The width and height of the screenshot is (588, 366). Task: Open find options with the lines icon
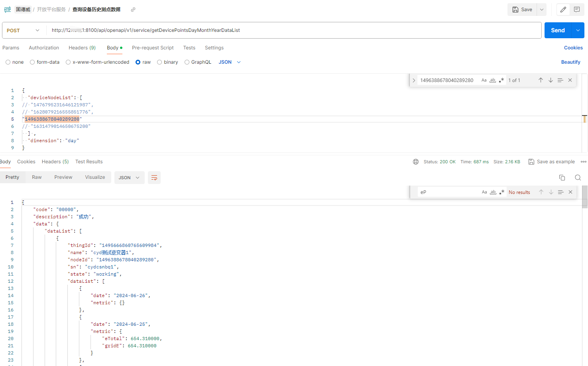pyautogui.click(x=560, y=192)
